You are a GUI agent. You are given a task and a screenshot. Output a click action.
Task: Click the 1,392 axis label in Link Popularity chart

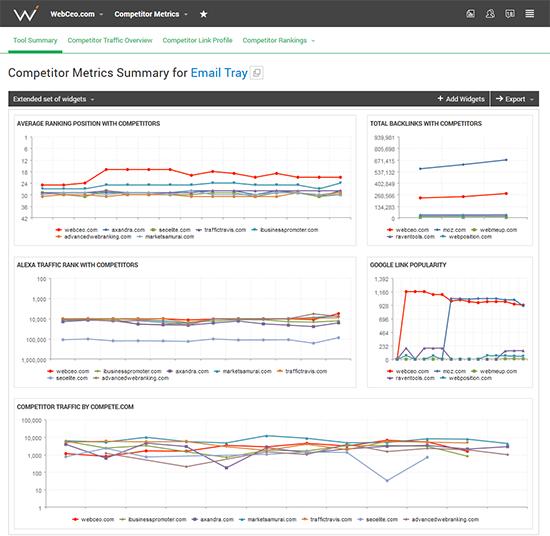point(382,279)
